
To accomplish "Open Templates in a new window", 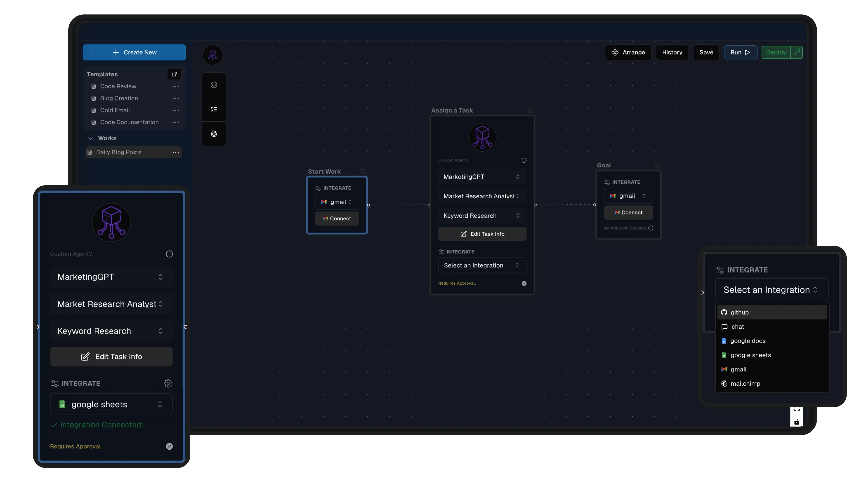I will coord(174,74).
